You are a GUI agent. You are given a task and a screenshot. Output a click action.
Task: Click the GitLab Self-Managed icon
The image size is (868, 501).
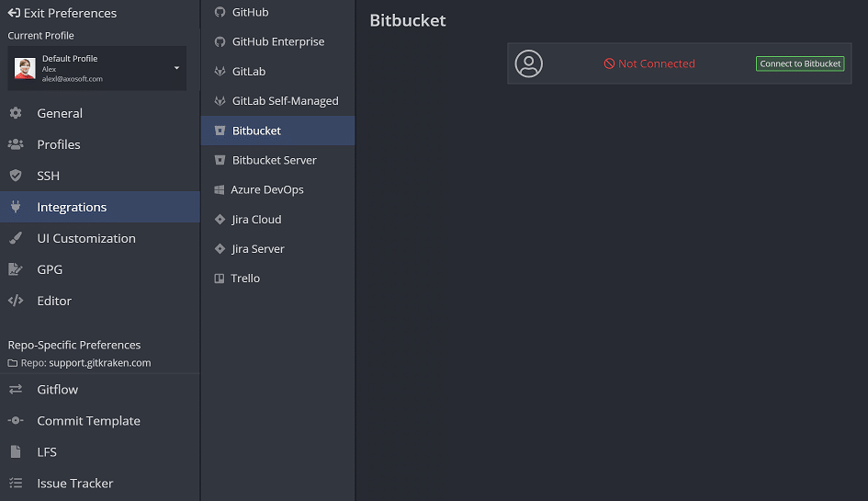(220, 101)
